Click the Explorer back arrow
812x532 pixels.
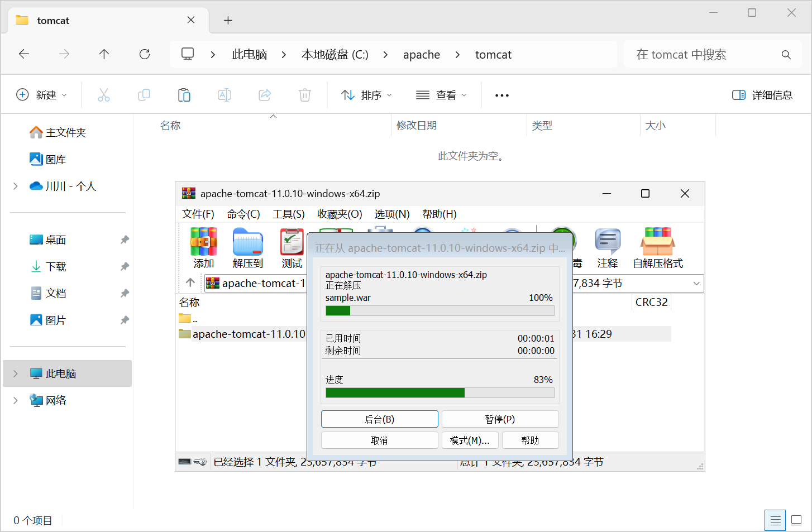pyautogui.click(x=24, y=54)
